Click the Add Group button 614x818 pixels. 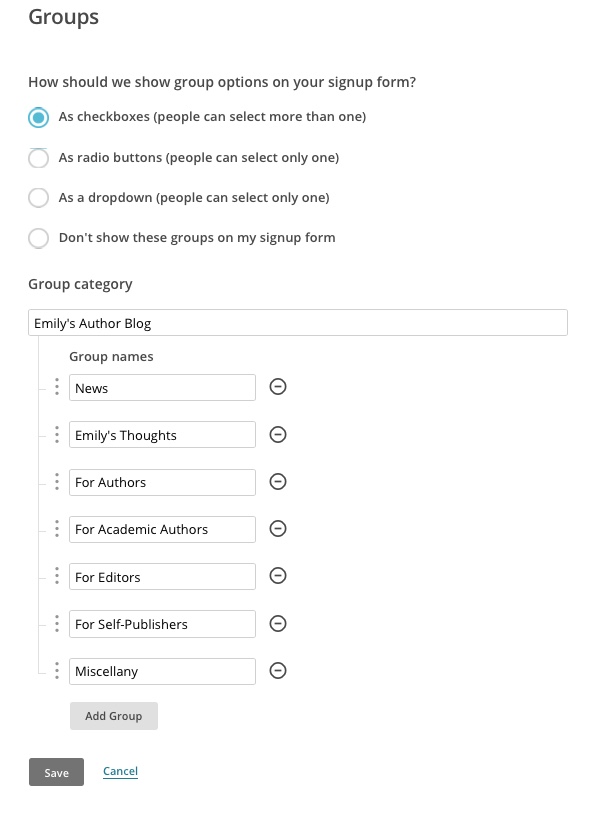[114, 716]
